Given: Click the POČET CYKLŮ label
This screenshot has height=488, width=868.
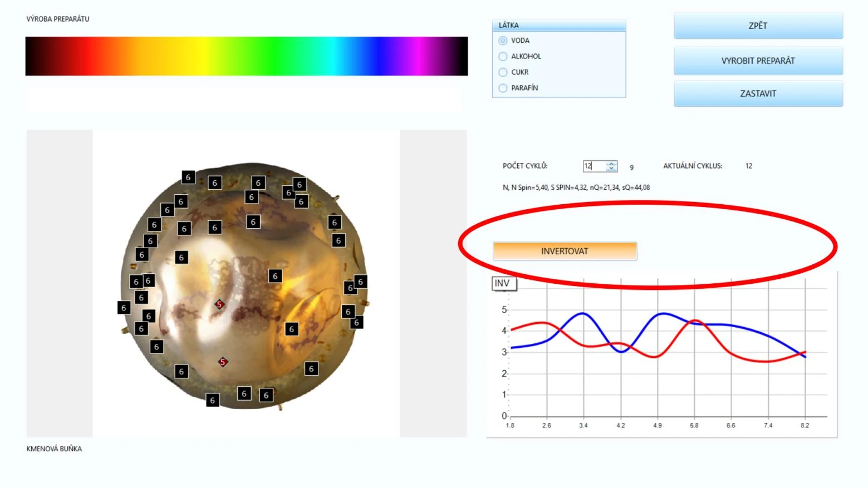Looking at the screenshot, I should pos(525,166).
